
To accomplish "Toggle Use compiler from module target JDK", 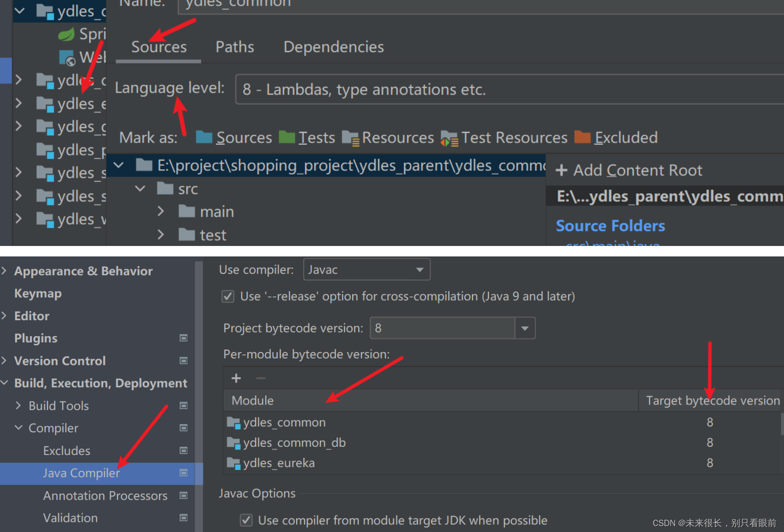I will click(x=246, y=520).
